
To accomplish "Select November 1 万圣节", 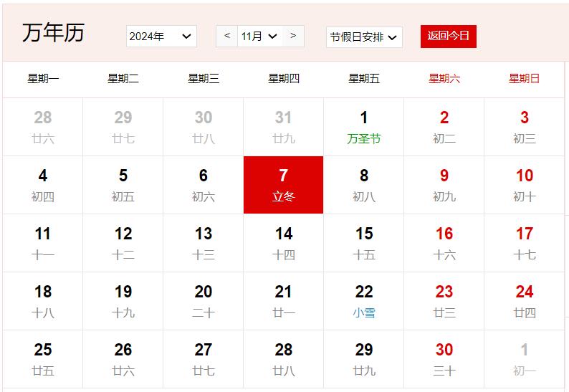I will tap(363, 127).
